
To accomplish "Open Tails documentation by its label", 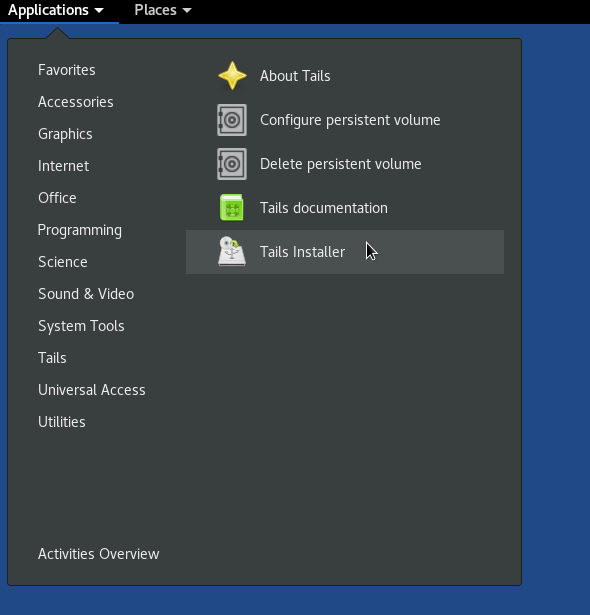I will [x=324, y=208].
